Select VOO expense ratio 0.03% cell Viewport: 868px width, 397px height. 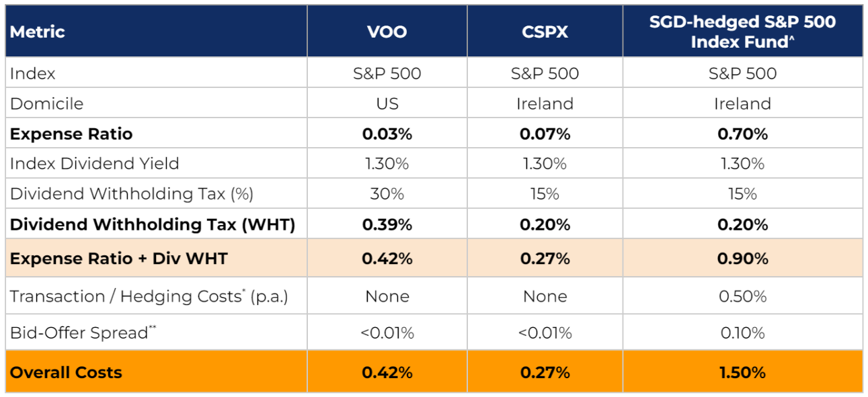pyautogui.click(x=387, y=134)
